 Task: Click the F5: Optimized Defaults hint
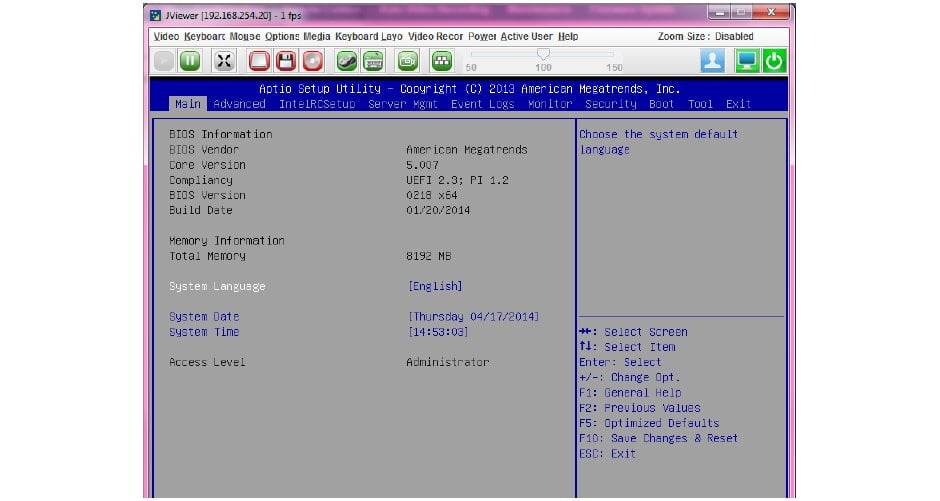649,423
